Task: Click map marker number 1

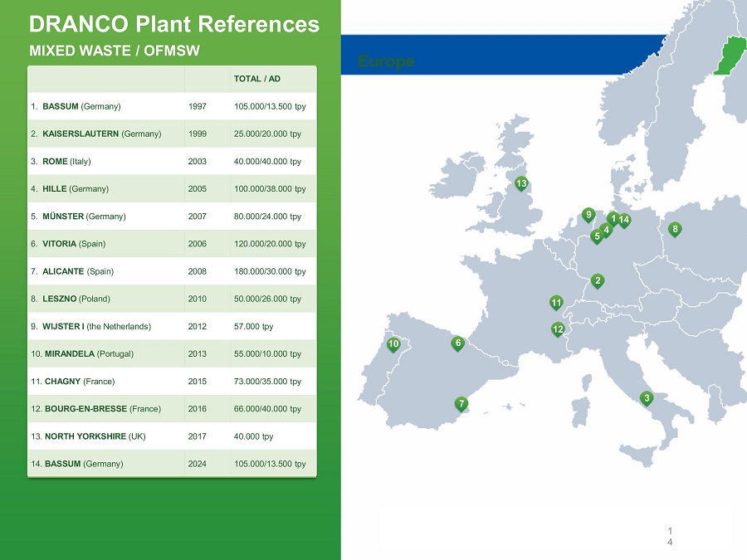Action: coord(613,219)
